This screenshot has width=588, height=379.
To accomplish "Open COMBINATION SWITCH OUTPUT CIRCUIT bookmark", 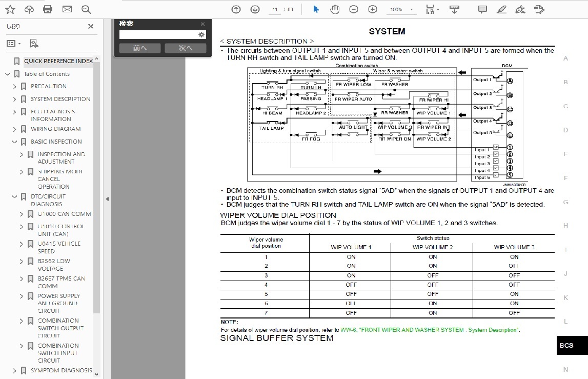I will pos(60,328).
